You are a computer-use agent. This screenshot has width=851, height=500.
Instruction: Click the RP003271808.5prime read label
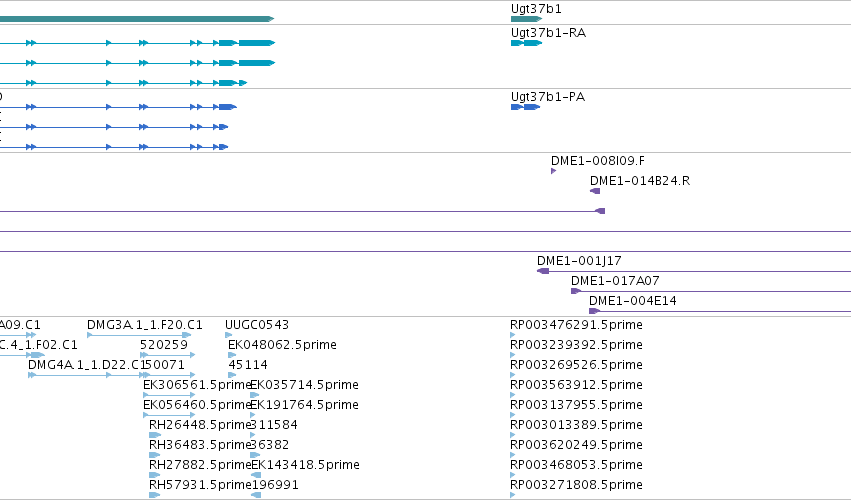point(576,485)
